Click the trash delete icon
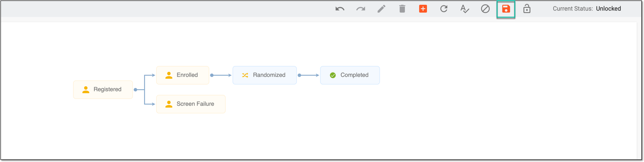 point(402,9)
